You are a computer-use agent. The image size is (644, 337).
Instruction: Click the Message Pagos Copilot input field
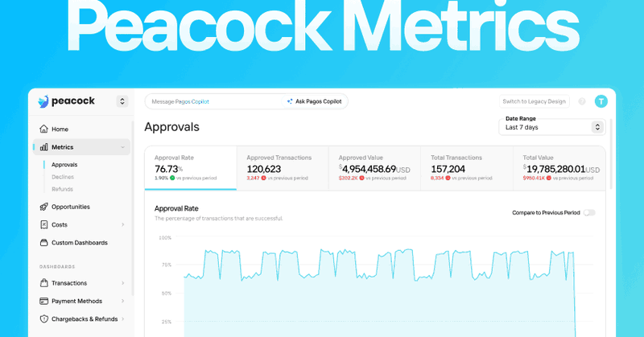[213, 101]
